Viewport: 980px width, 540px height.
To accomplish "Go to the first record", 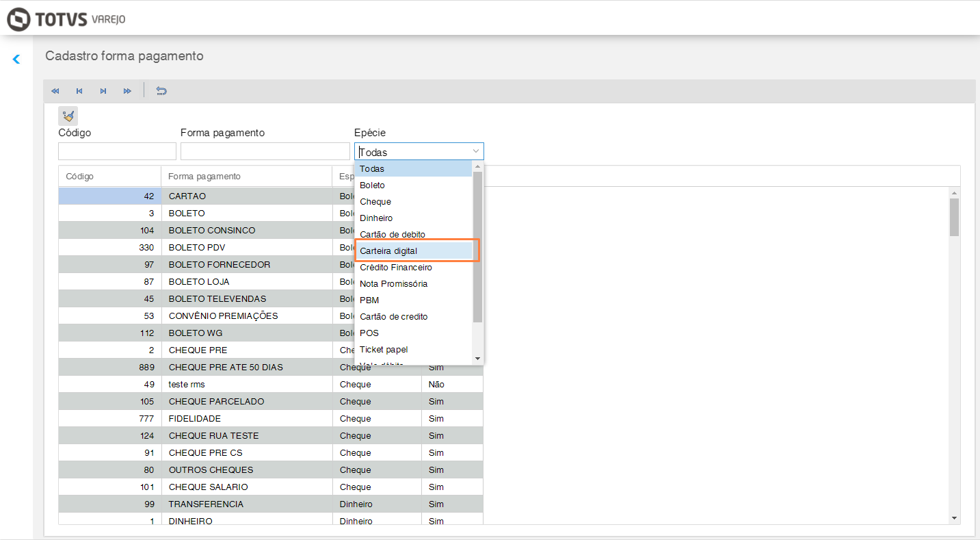I will pyautogui.click(x=55, y=91).
